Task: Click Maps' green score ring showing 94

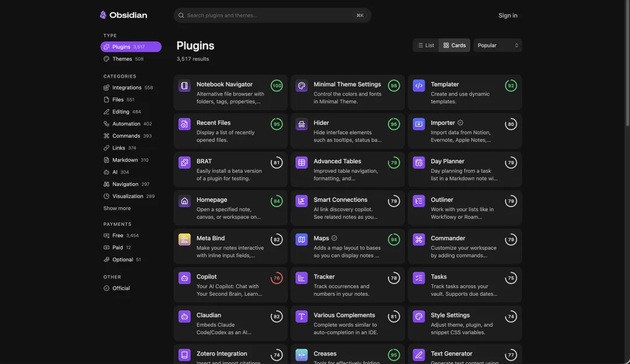Action: pos(394,239)
